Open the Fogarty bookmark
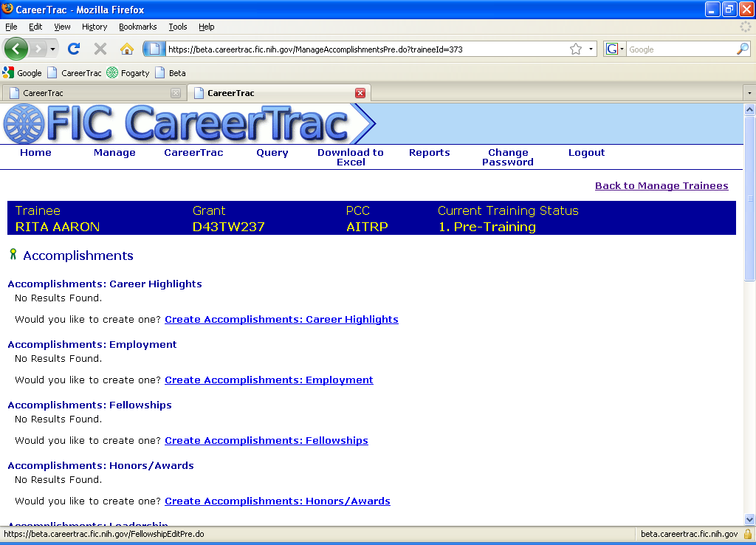The width and height of the screenshot is (756, 545). click(128, 73)
